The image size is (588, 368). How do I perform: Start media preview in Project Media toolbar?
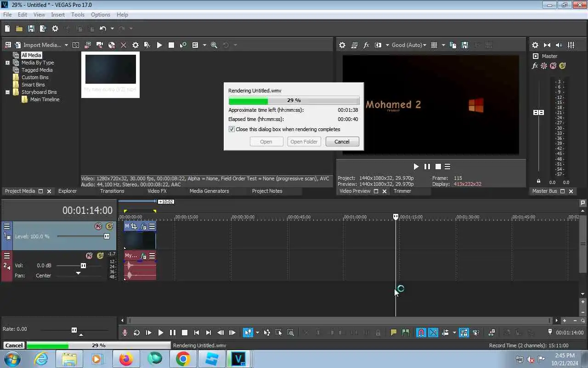159,45
